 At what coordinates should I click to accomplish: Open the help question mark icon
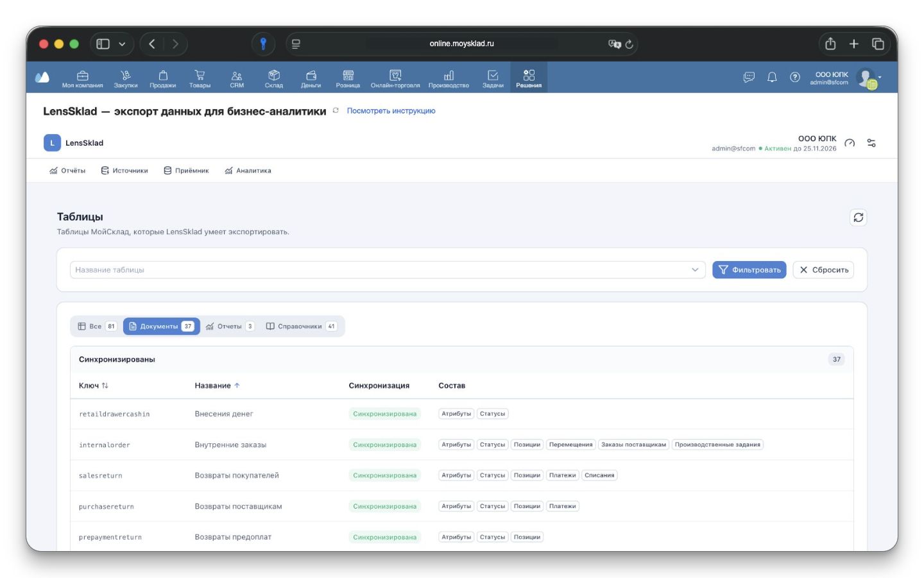pyautogui.click(x=795, y=77)
